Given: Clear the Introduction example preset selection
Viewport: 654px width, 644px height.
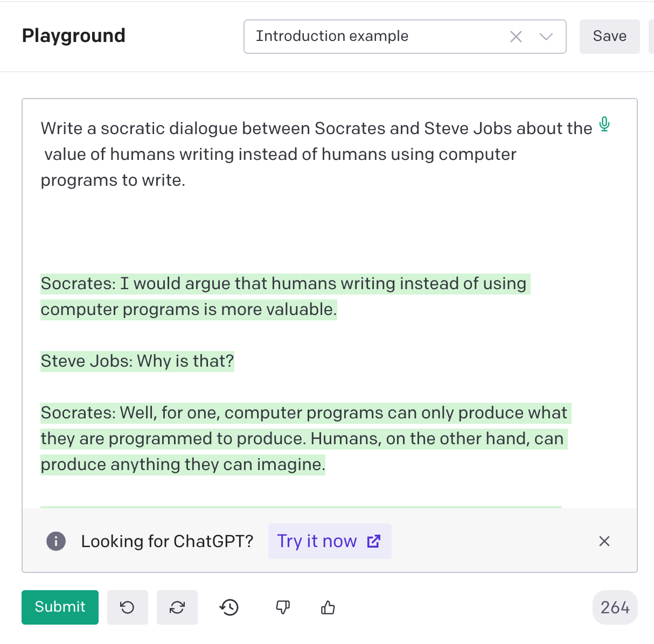Looking at the screenshot, I should (x=516, y=37).
